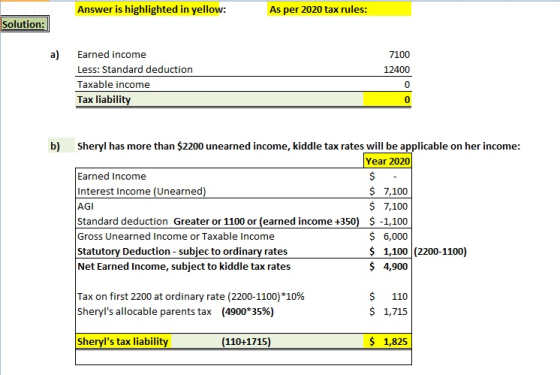This screenshot has height=375, width=560.
Task: Select 'Sheryl's tax liability' highlighted label
Action: [122, 341]
